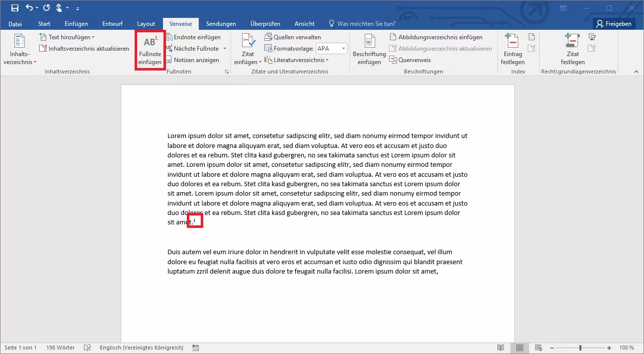Viewport: 644px width, 354px height.
Task: Switch to Web Layout view
Action: pos(538,348)
